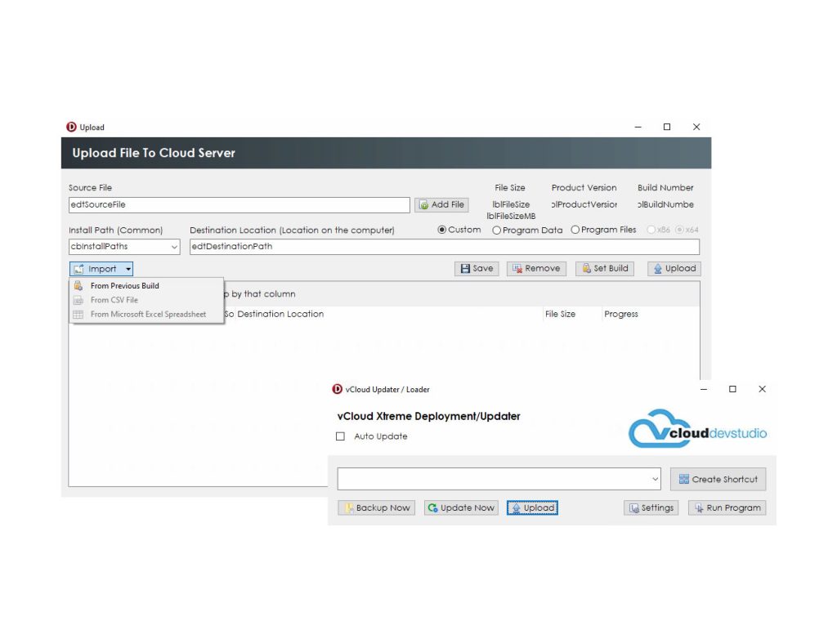Expand the program selection combo box
This screenshot has height=644, width=837.
[655, 479]
